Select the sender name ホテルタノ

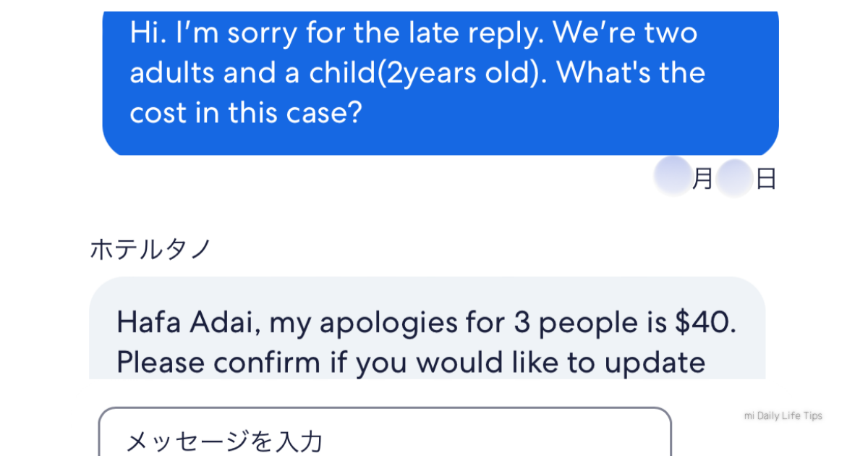(x=150, y=249)
